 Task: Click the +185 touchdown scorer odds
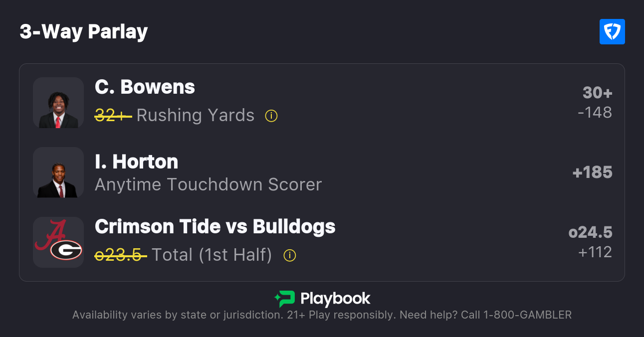[592, 172]
